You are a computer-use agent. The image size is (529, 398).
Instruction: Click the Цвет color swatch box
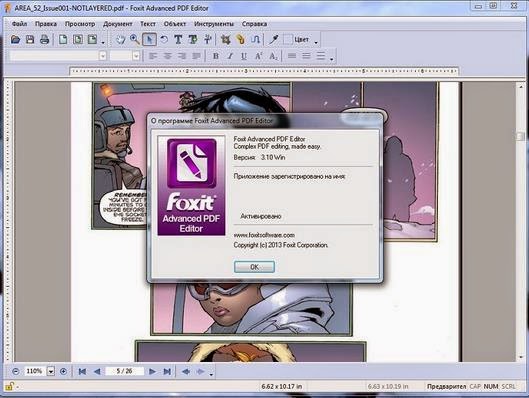click(x=287, y=39)
